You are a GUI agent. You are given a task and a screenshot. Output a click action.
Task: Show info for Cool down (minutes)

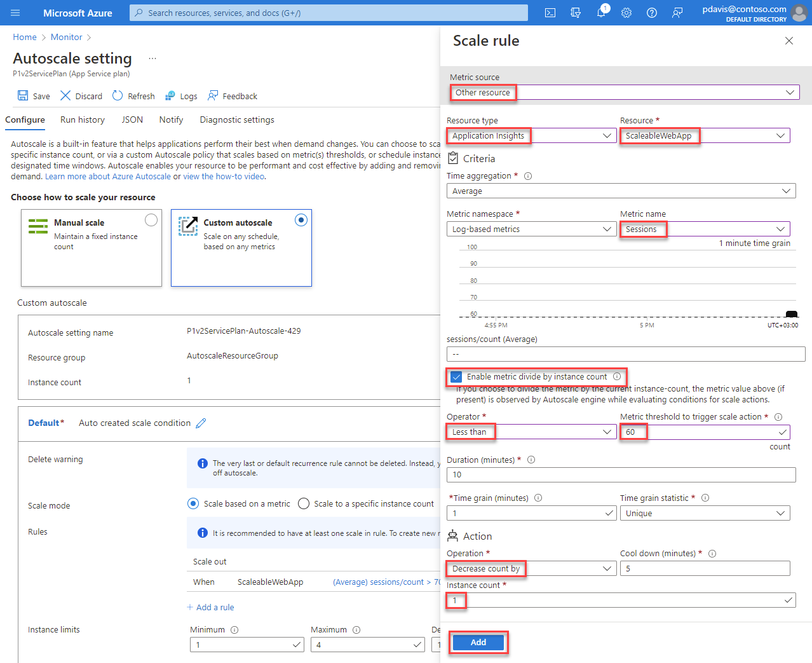pyautogui.click(x=712, y=554)
